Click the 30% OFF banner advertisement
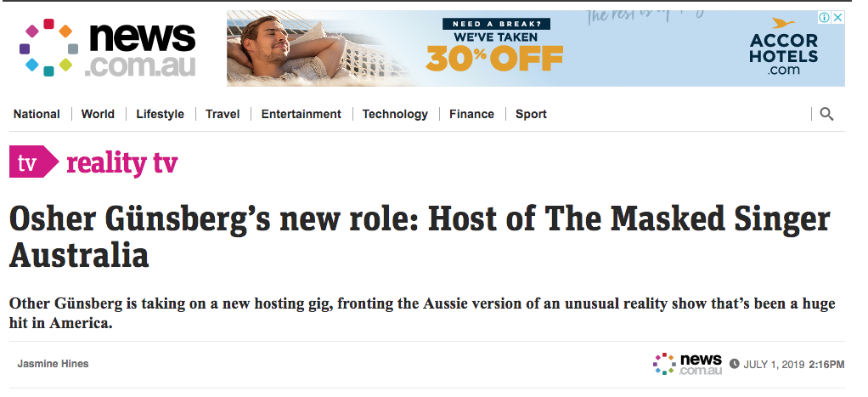Screen dimensions: 868x397 click(535, 48)
